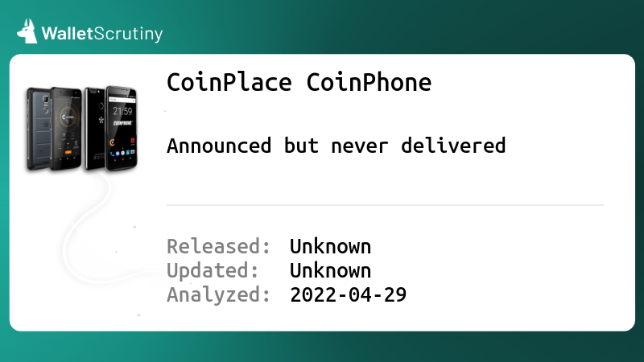Click the orange C app icon on phone
The width and height of the screenshot is (644, 362).
[112, 142]
